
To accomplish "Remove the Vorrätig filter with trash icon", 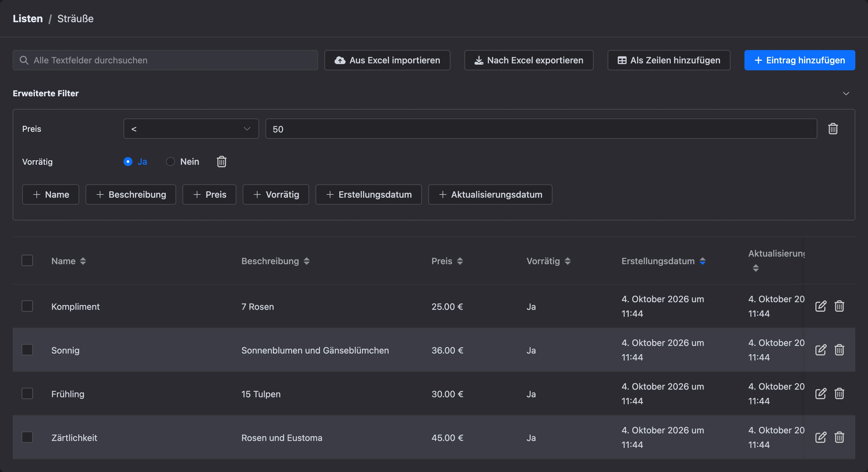I will (x=221, y=162).
